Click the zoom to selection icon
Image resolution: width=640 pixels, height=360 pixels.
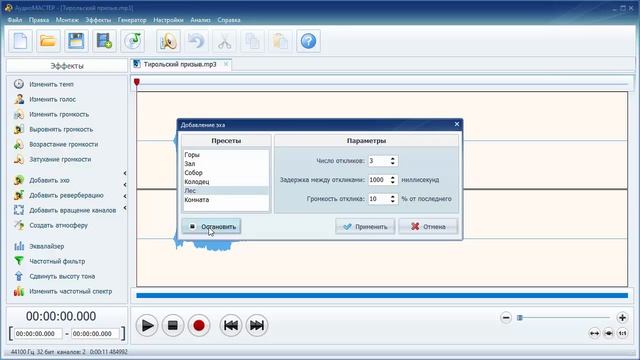609,333
